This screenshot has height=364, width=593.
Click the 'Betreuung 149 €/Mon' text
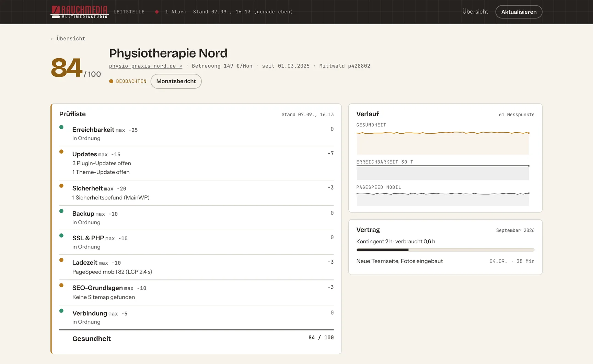tap(222, 66)
